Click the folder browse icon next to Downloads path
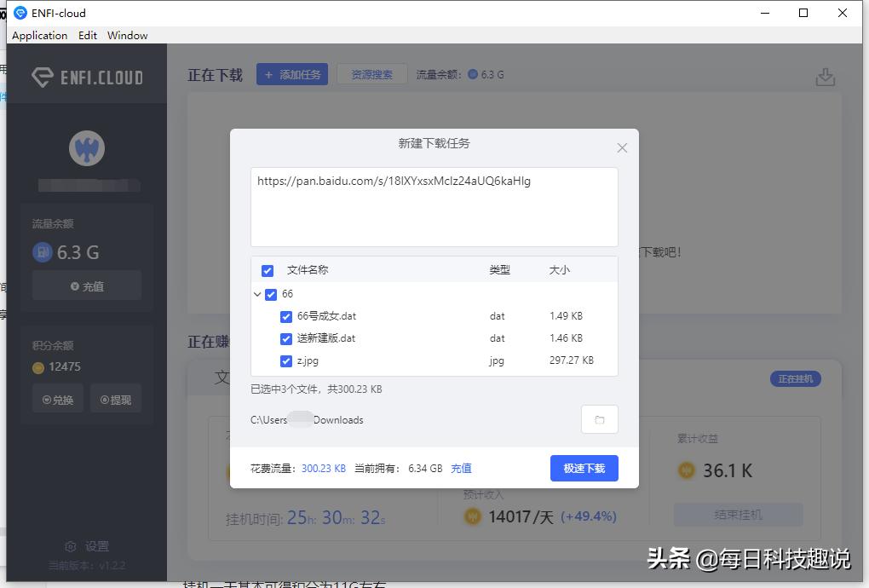This screenshot has height=588, width=869. point(599,419)
